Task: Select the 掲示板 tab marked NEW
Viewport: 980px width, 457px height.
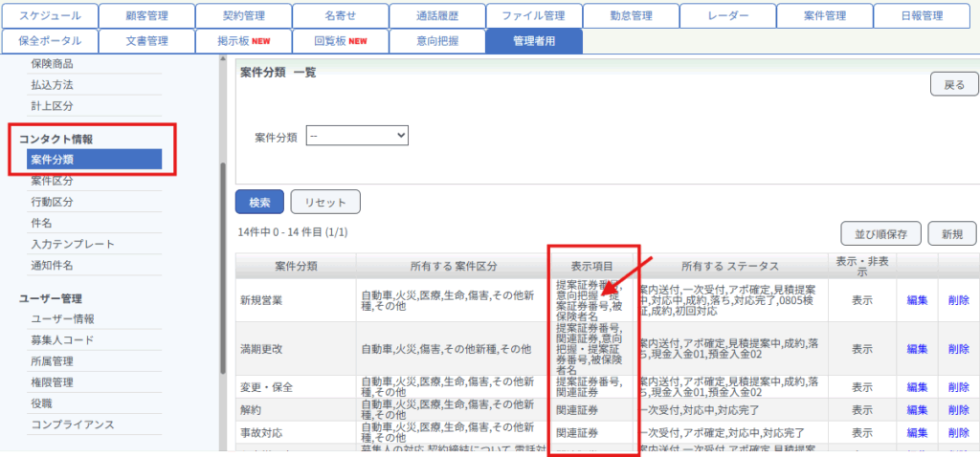Action: pos(242,41)
